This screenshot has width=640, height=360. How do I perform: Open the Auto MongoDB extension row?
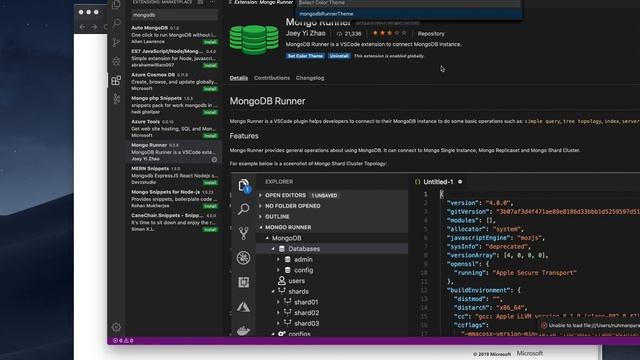point(174,35)
